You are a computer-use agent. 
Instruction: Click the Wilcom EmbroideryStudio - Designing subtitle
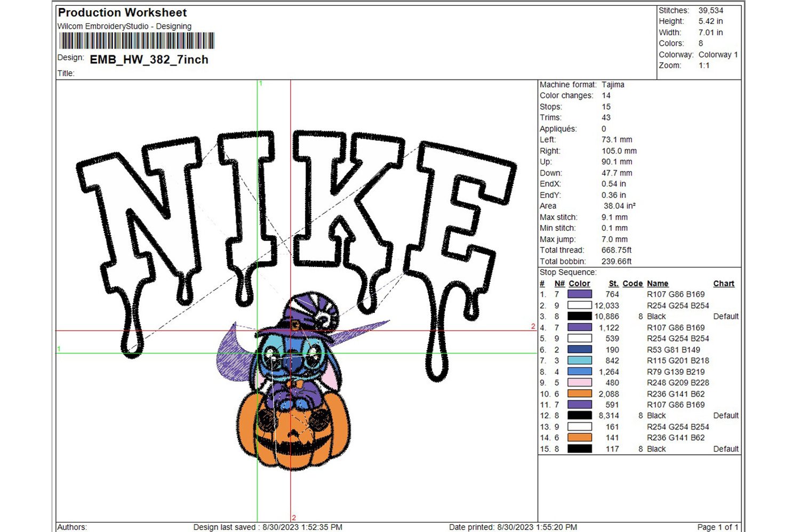[124, 26]
